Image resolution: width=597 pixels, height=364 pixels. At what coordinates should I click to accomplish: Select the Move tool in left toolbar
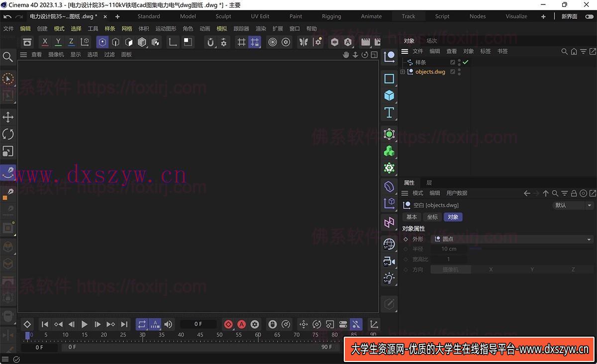point(8,117)
